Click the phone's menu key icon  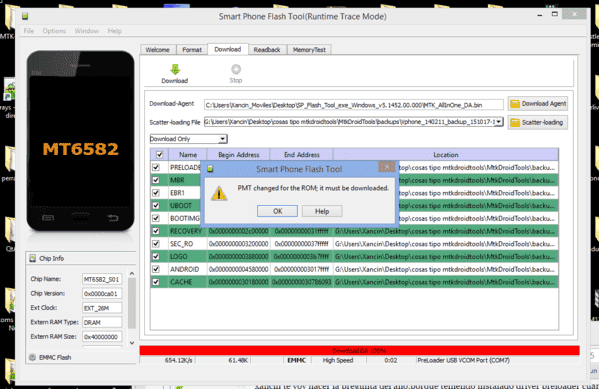pos(48,218)
